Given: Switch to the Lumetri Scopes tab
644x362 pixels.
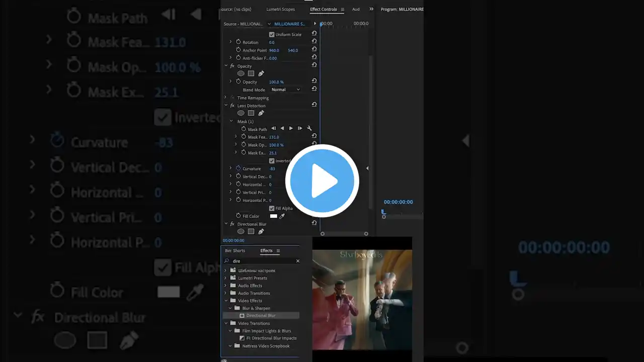Looking at the screenshot, I should pos(281,9).
